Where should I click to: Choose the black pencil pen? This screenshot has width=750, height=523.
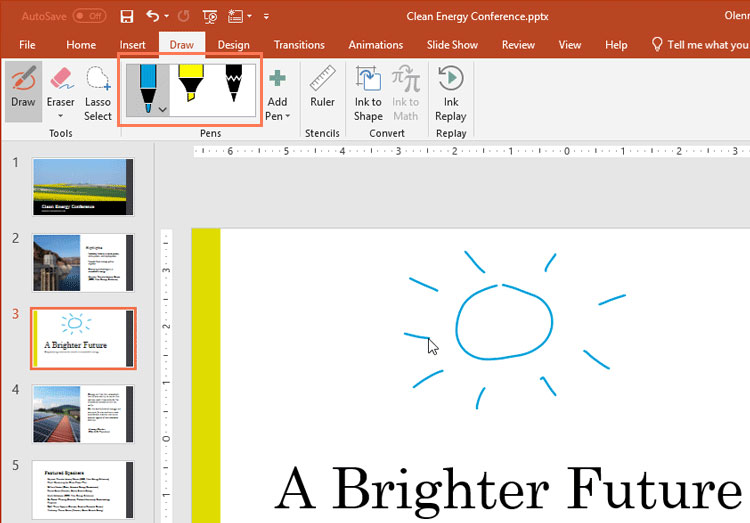pos(234,88)
